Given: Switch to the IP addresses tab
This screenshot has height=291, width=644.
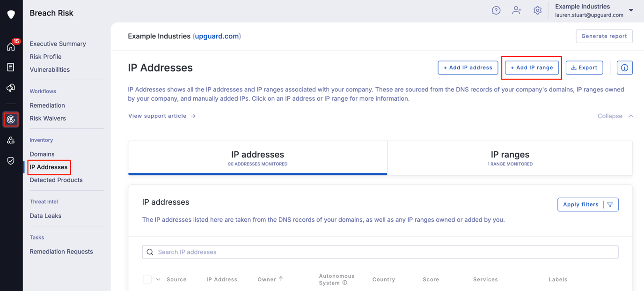Looking at the screenshot, I should pyautogui.click(x=257, y=158).
